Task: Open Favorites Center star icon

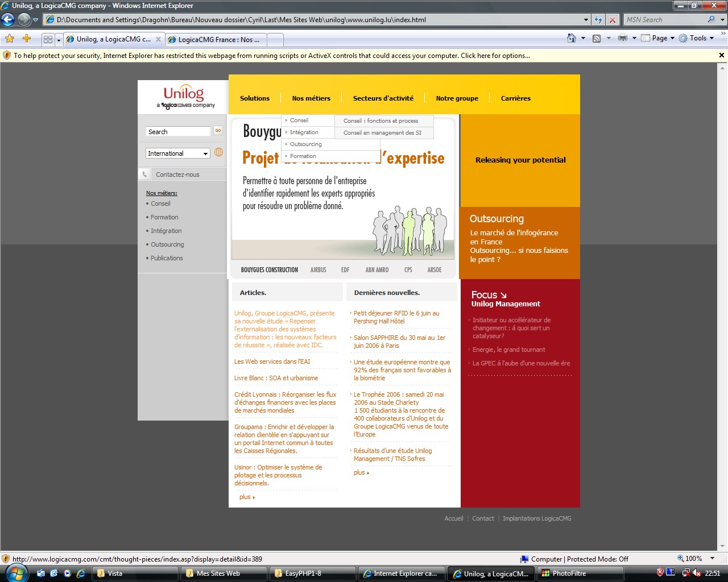Action: (10, 39)
